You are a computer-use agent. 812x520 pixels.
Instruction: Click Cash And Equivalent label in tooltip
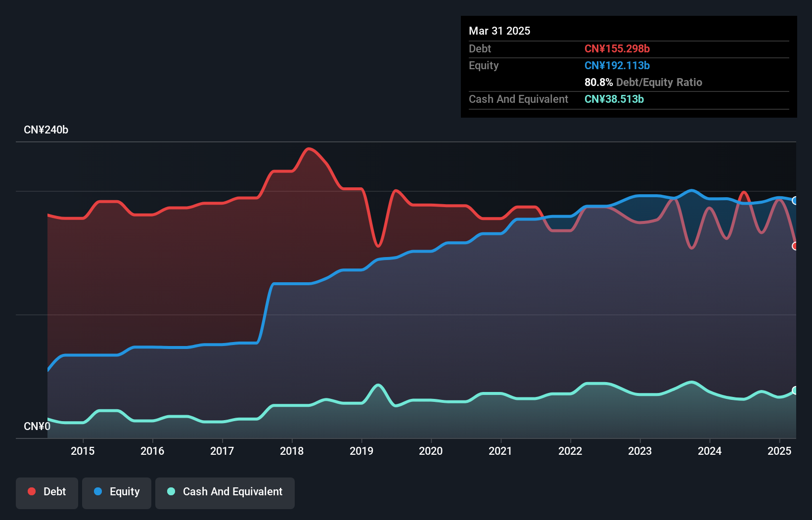pyautogui.click(x=518, y=99)
